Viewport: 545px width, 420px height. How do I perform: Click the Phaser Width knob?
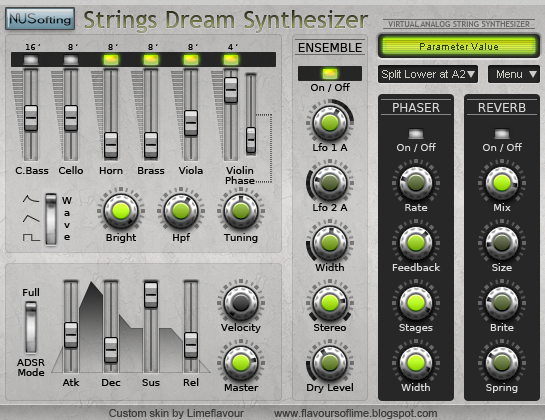(416, 363)
